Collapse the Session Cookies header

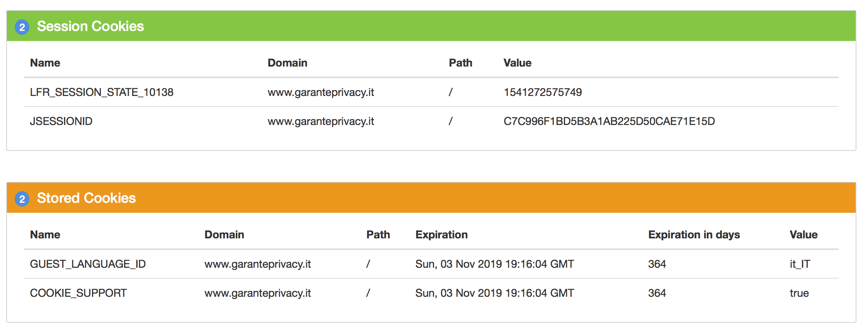click(90, 26)
